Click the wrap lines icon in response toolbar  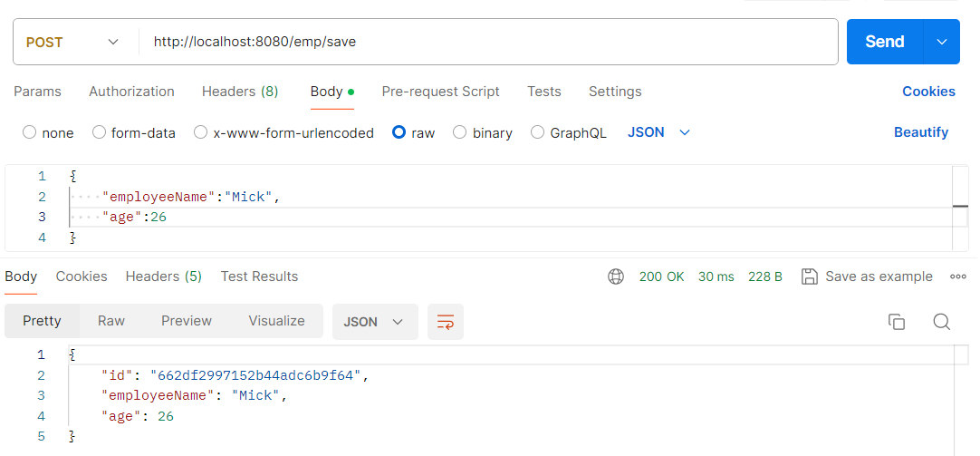click(x=445, y=322)
